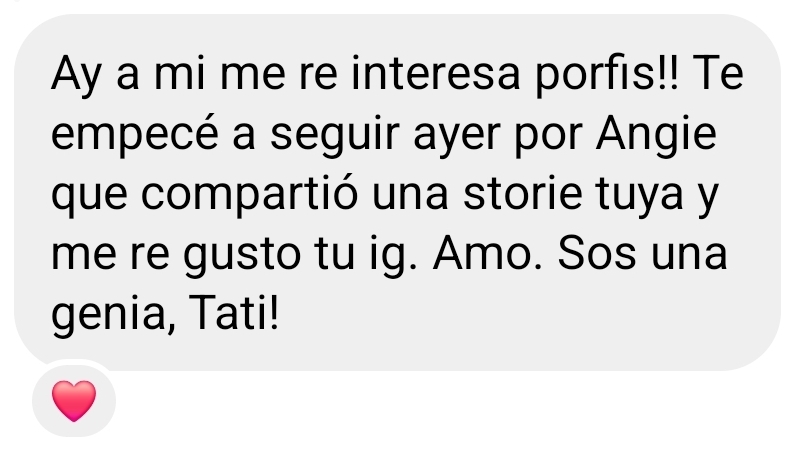Click the word "storie" in the message
The image size is (806, 460).
(x=522, y=195)
